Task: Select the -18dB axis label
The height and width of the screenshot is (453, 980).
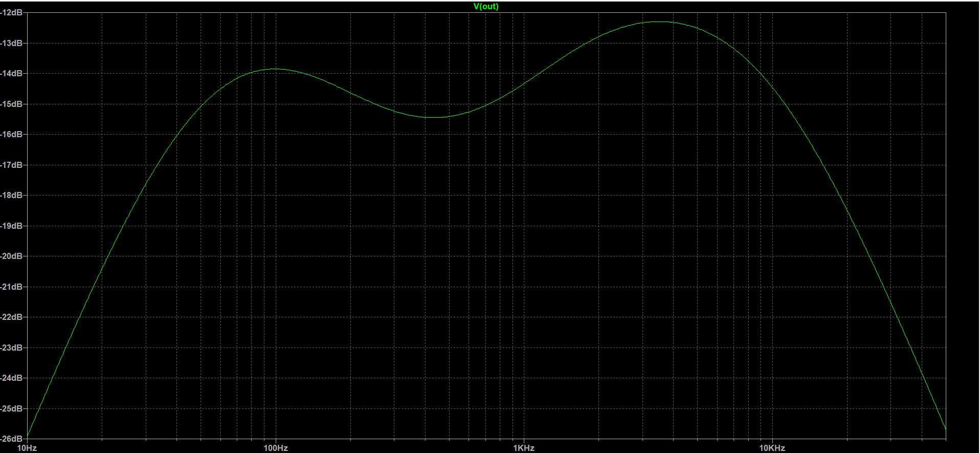Action: pos(11,196)
